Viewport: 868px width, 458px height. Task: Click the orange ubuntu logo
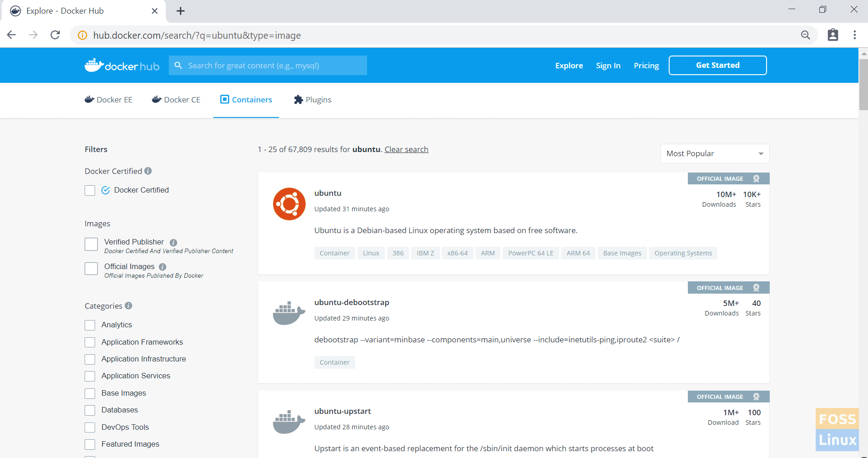point(289,204)
